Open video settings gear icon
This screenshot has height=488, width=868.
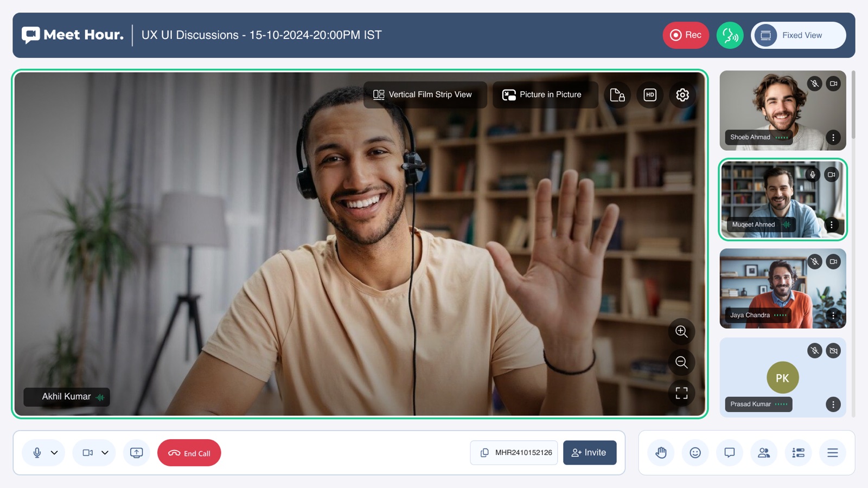[x=682, y=95]
